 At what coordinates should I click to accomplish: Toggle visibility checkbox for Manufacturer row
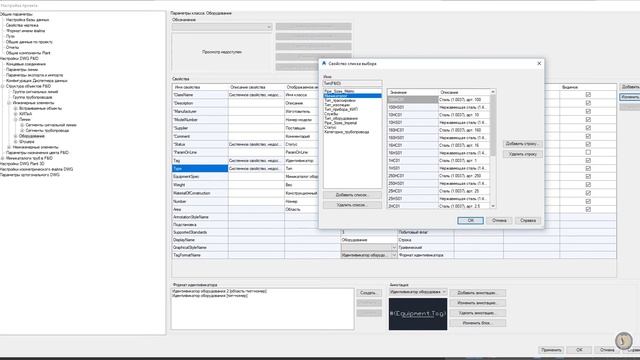[588, 111]
